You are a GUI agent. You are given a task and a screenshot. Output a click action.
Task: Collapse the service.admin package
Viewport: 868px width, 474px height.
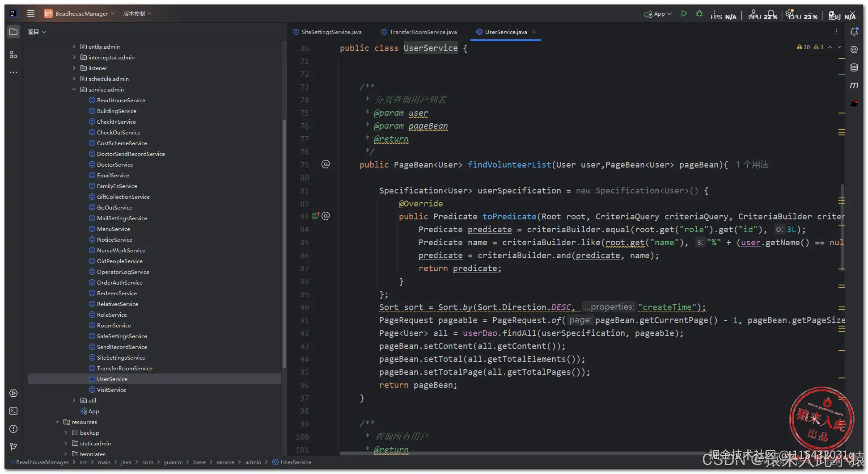pyautogui.click(x=74, y=89)
